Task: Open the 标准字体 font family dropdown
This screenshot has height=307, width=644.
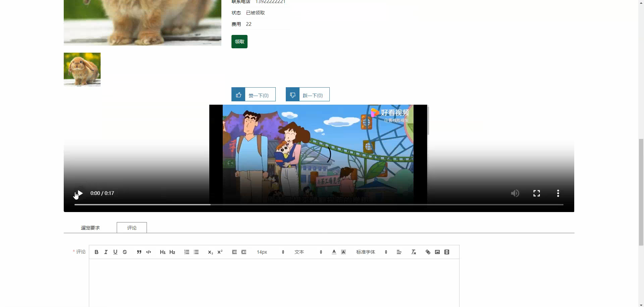Action: (x=372, y=252)
